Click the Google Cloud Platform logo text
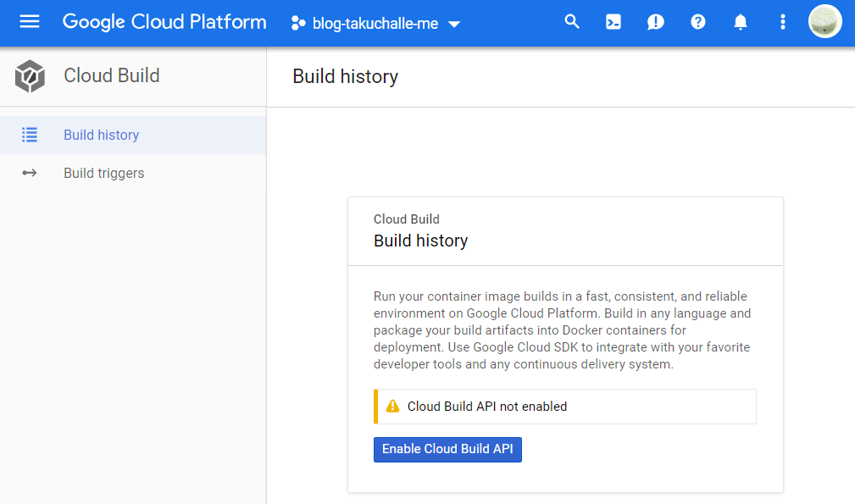This screenshot has width=855, height=504. tap(164, 22)
